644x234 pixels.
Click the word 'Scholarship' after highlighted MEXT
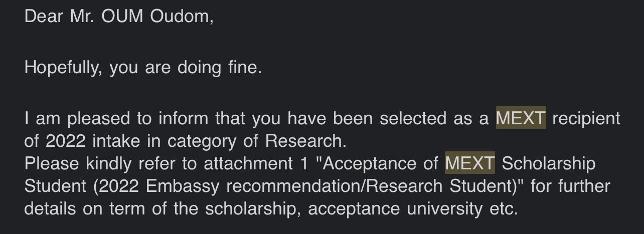pos(549,164)
